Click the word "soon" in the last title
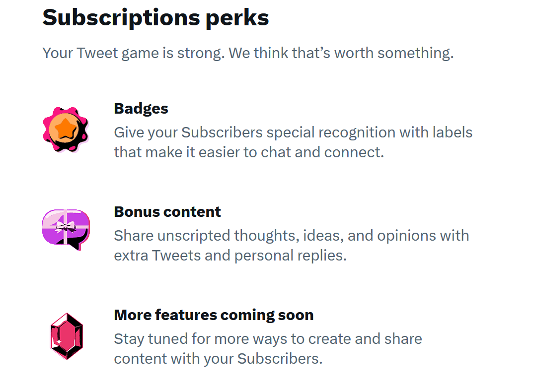 (x=296, y=316)
